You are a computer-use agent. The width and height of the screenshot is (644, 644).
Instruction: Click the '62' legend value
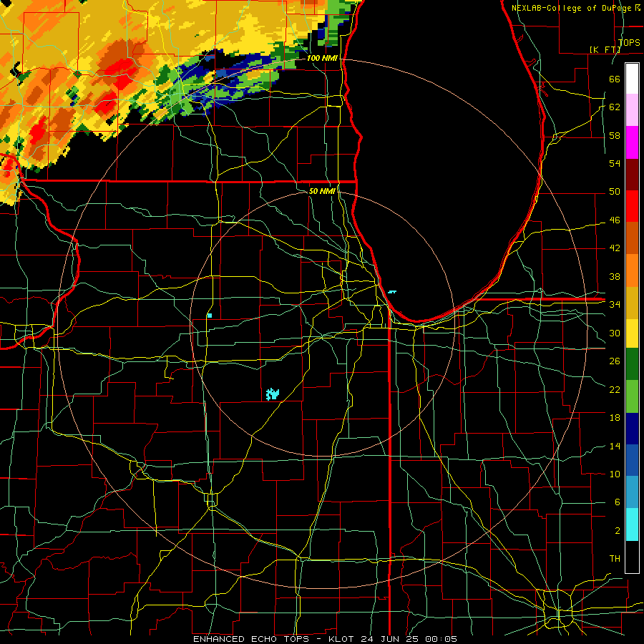(x=615, y=107)
